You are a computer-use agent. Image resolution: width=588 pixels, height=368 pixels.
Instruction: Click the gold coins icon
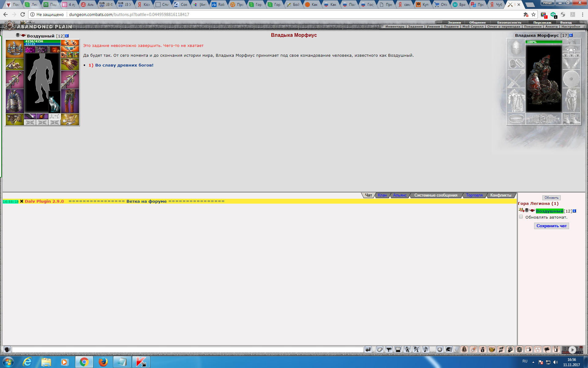pyautogui.click(x=492, y=349)
